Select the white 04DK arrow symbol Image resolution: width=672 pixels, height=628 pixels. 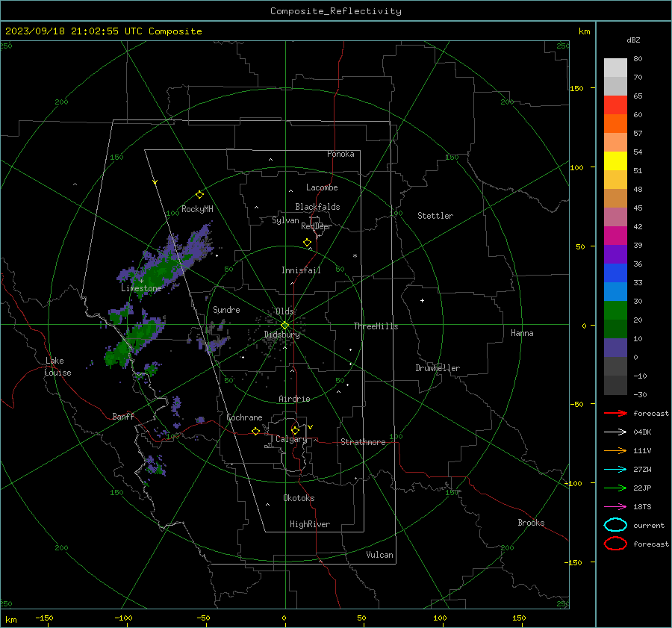(x=615, y=432)
